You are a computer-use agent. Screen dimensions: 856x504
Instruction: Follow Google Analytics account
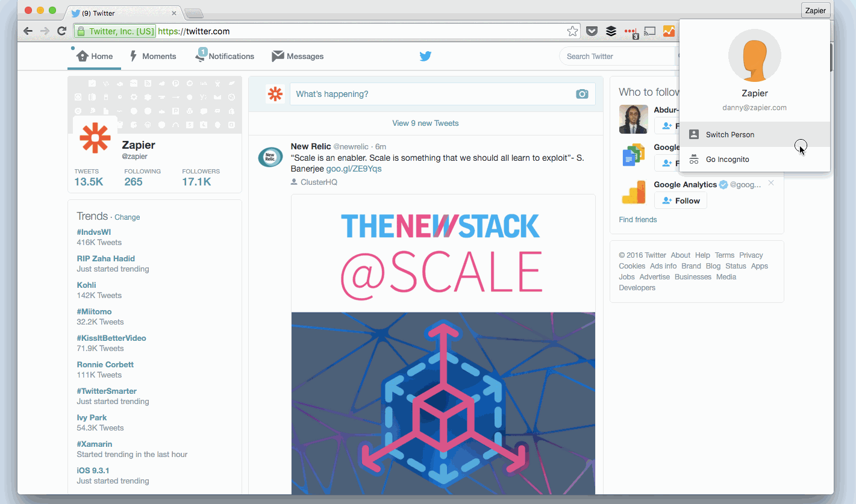pos(681,201)
